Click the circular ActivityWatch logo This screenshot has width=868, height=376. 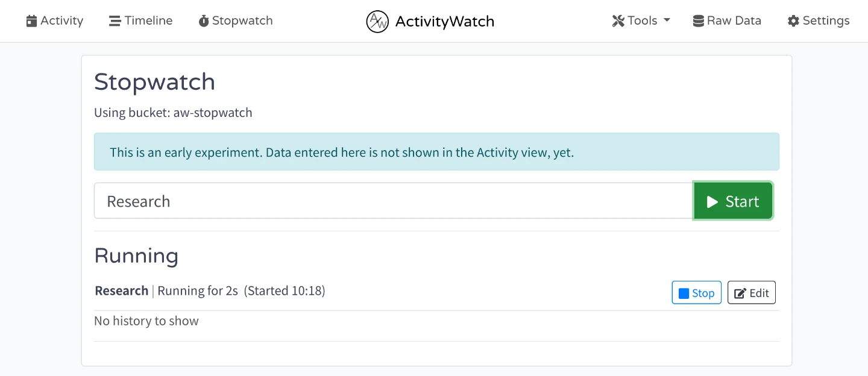coord(377,22)
